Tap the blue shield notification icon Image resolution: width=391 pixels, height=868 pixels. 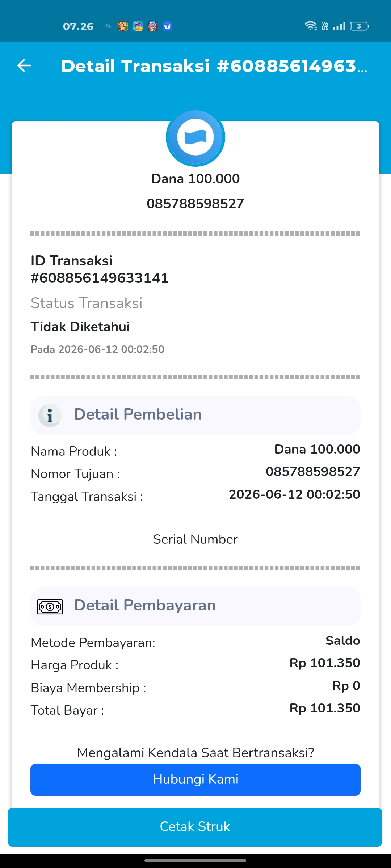coord(167,26)
